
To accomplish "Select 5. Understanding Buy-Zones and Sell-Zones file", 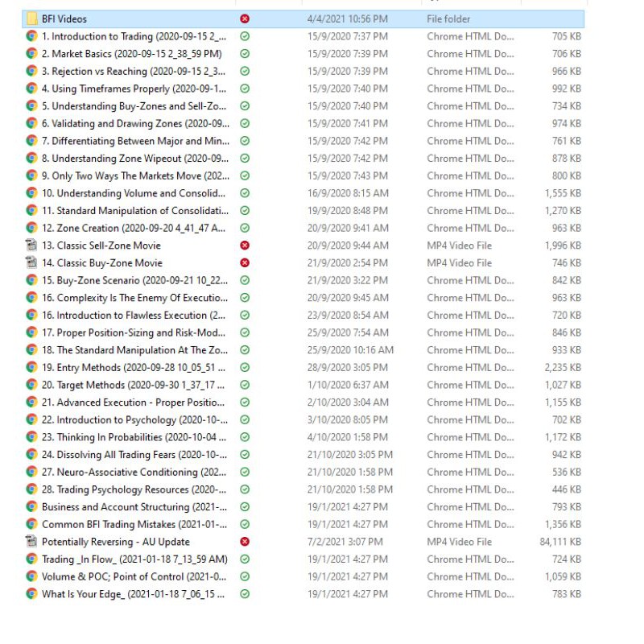I will (134, 106).
